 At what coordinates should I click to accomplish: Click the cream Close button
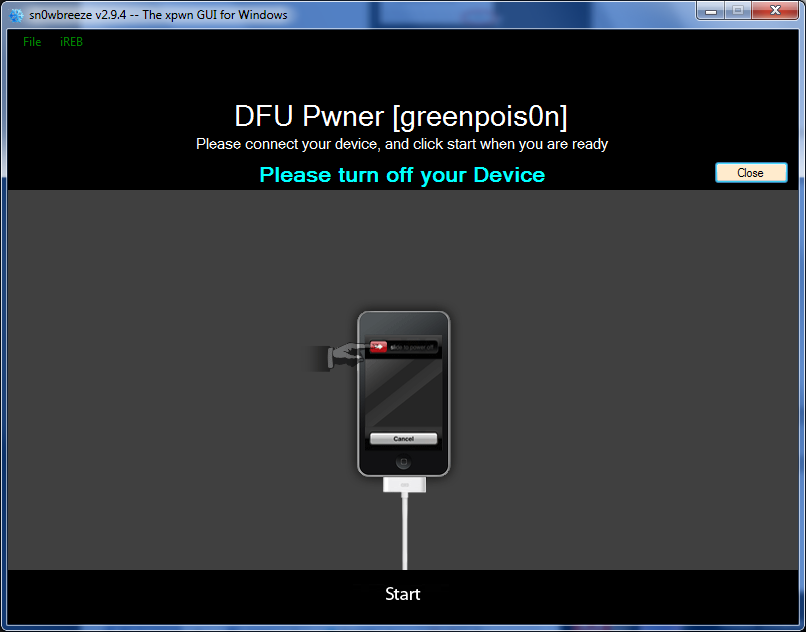[x=751, y=173]
